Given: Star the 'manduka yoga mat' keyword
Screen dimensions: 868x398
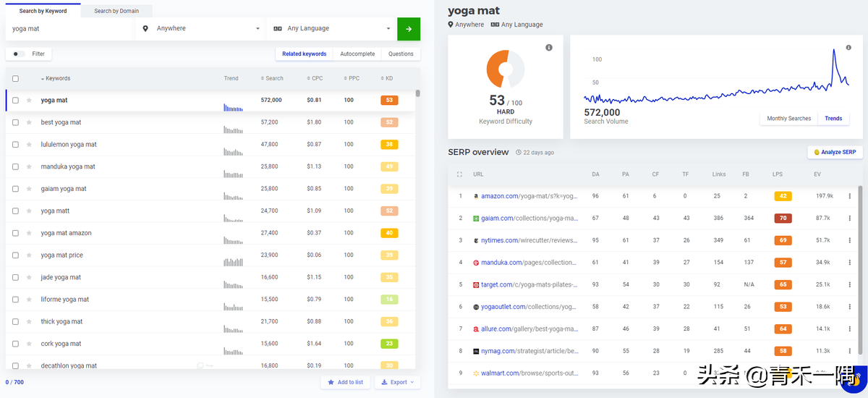Looking at the screenshot, I should click(29, 166).
